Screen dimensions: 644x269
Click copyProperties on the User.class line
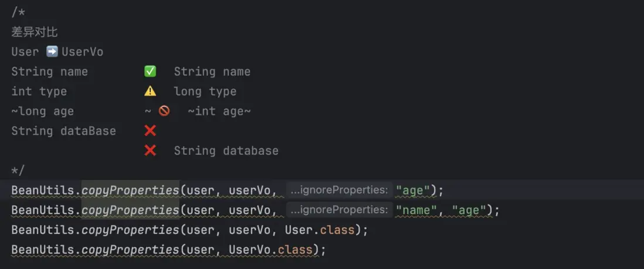click(x=130, y=230)
